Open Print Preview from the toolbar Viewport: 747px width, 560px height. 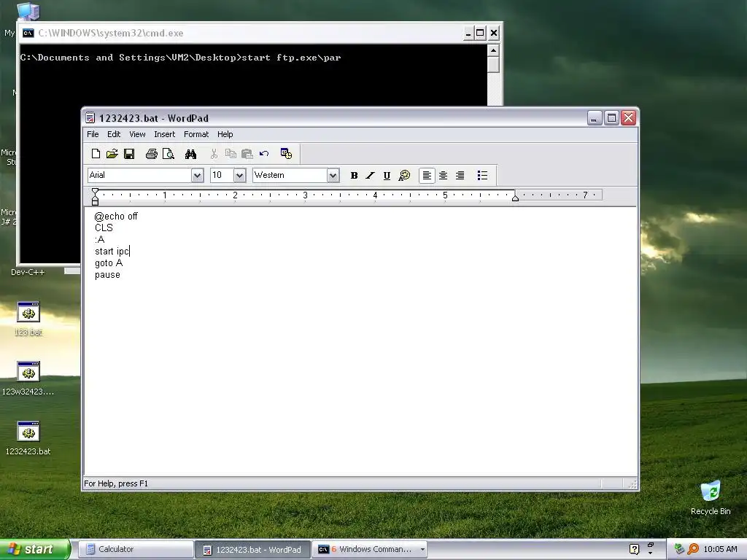coord(169,154)
